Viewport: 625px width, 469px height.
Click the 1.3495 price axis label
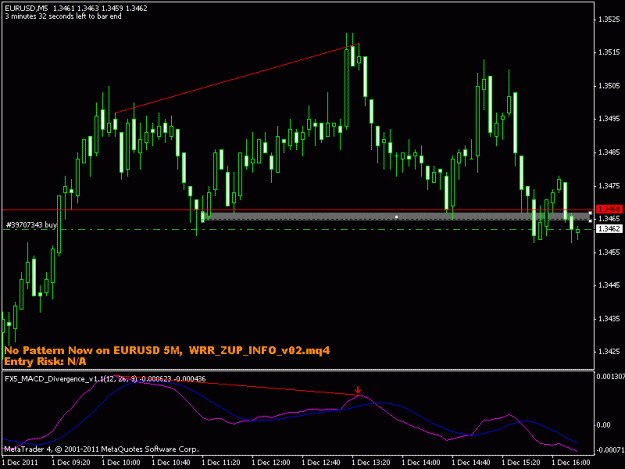pos(609,119)
